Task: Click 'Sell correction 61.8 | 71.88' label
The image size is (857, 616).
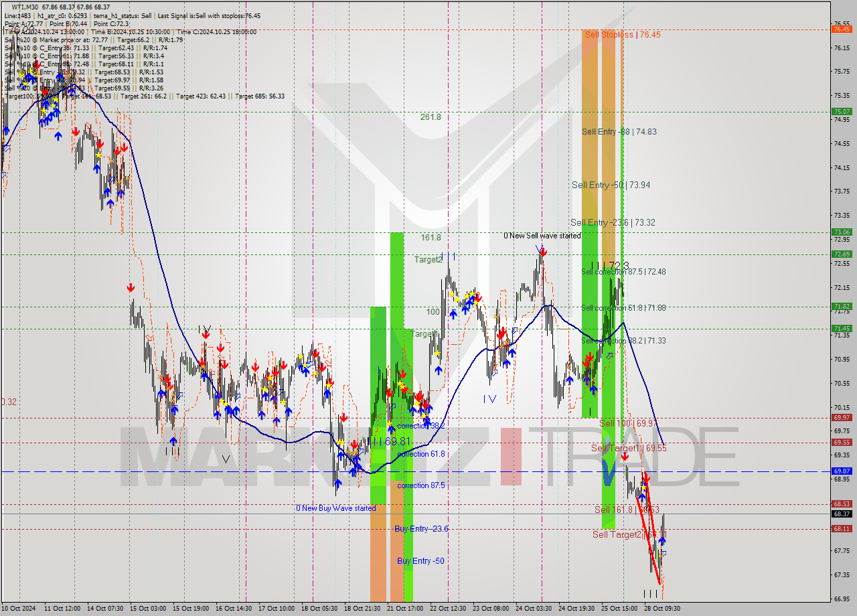Action: point(623,307)
